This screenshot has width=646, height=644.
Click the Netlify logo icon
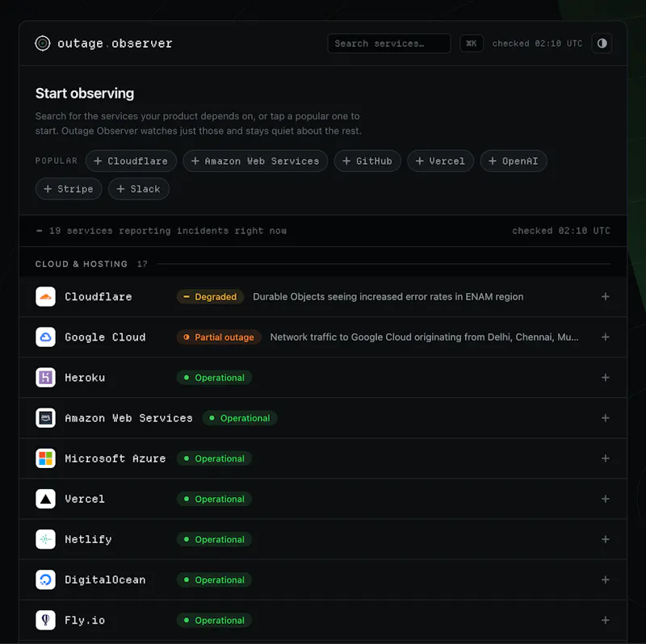46,539
